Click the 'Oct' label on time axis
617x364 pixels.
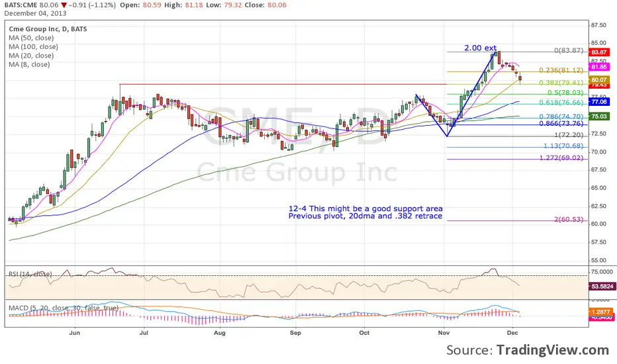click(x=364, y=333)
